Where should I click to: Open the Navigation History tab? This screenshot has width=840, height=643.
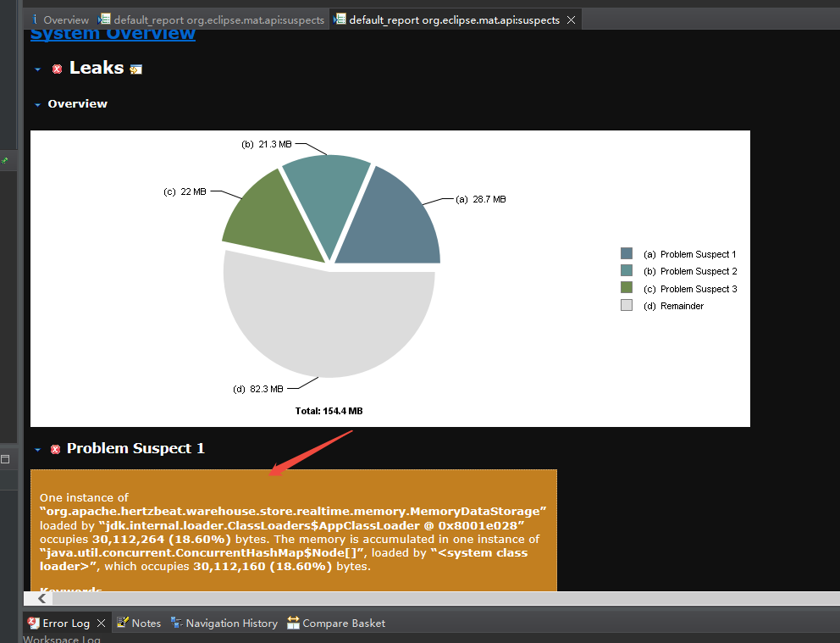pyautogui.click(x=224, y=624)
